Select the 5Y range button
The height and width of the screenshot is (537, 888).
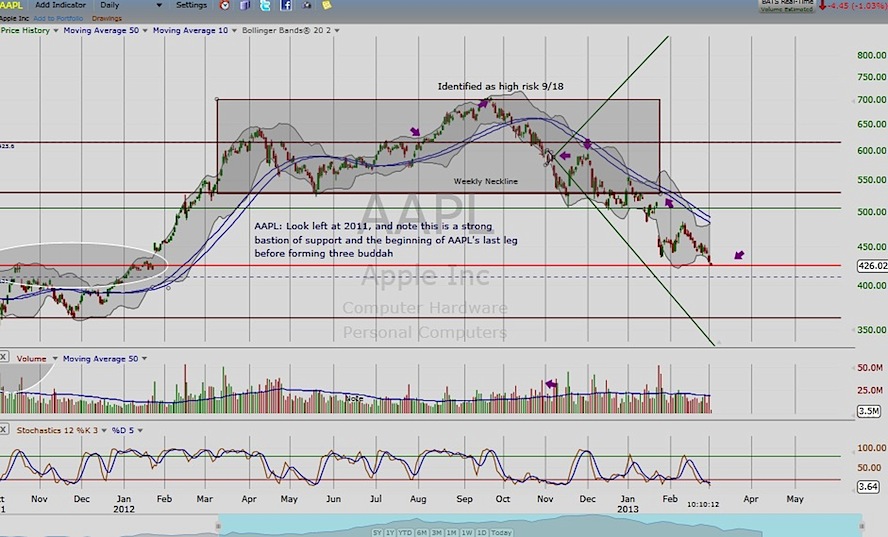pos(377,532)
